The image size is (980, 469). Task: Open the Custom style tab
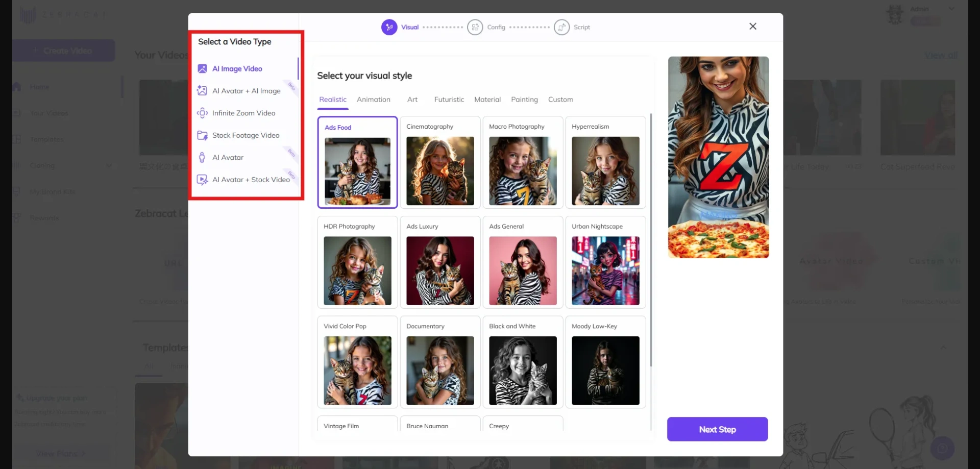click(560, 100)
